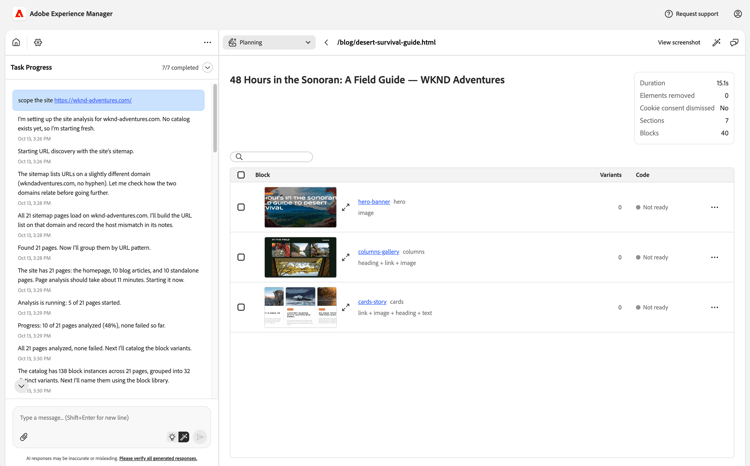Viewport: 750px width, 466px height.
Task: Click the chat panel vertical scrollbar
Action: [x=215, y=118]
